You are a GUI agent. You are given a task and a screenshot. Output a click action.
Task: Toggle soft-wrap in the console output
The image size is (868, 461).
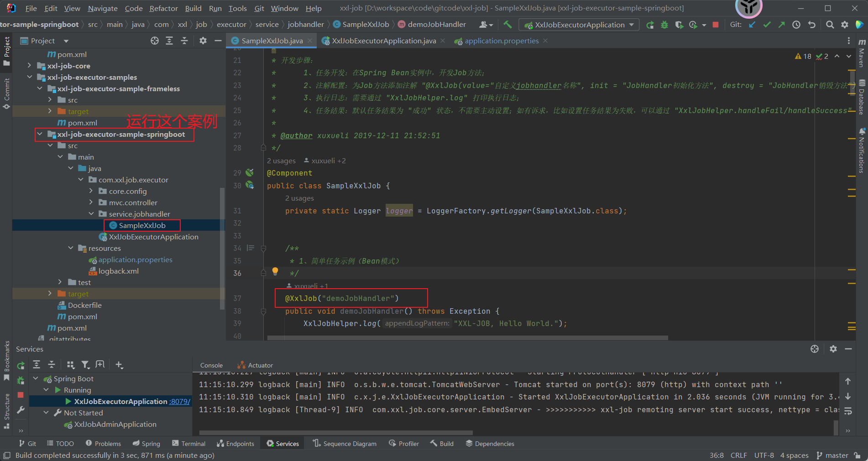click(848, 411)
